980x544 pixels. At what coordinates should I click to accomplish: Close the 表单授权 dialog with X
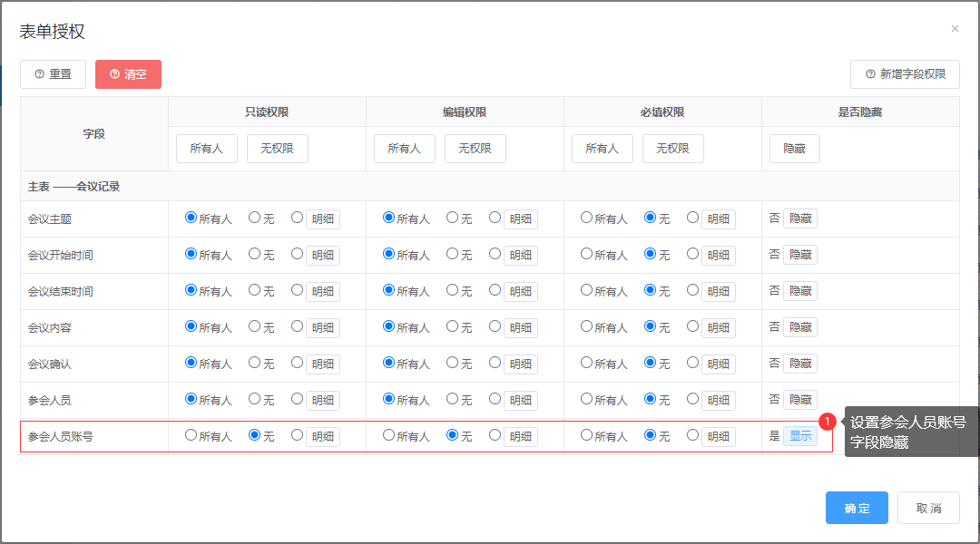click(x=955, y=29)
